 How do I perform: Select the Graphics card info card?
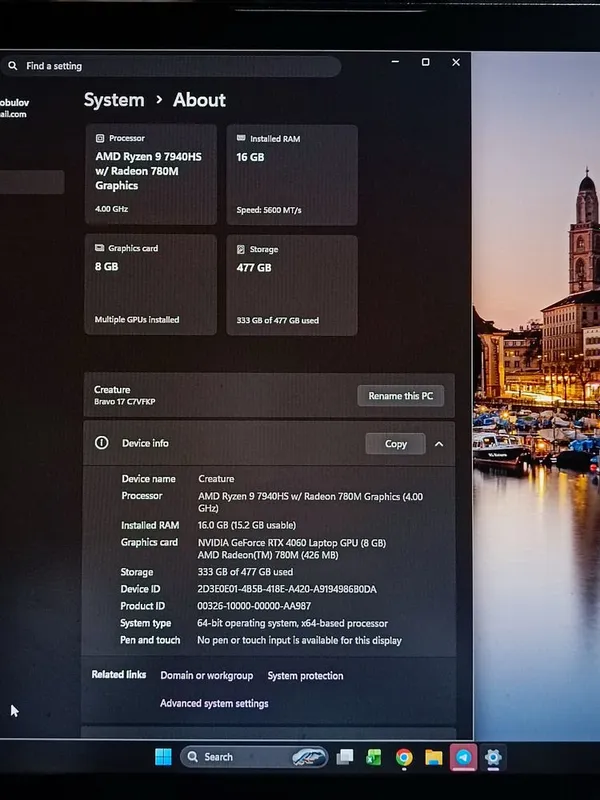[x=151, y=285]
